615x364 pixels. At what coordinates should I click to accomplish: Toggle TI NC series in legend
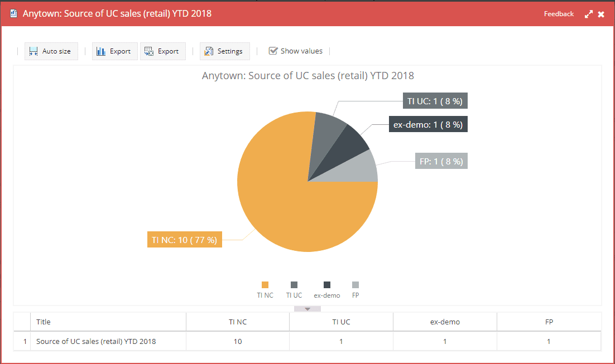click(265, 285)
